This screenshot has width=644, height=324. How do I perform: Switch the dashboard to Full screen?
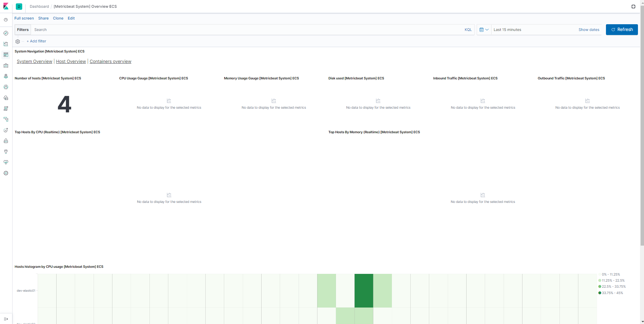(24, 18)
